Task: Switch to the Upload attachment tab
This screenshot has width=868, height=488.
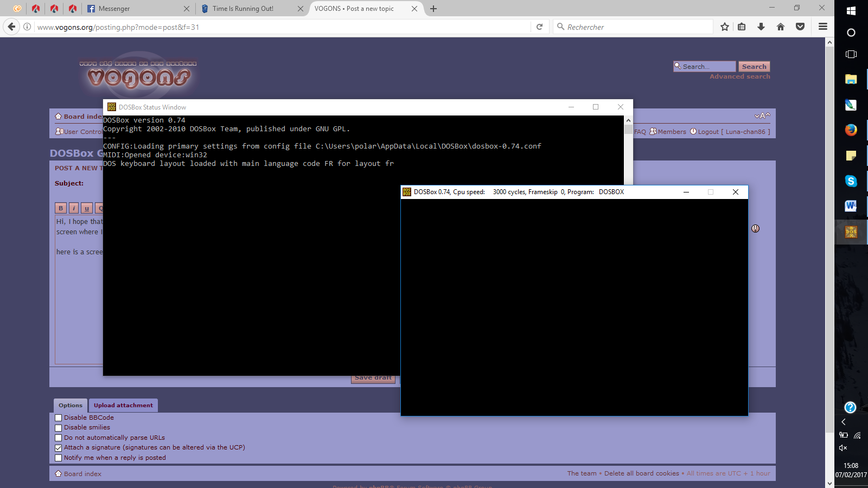Action: point(123,405)
